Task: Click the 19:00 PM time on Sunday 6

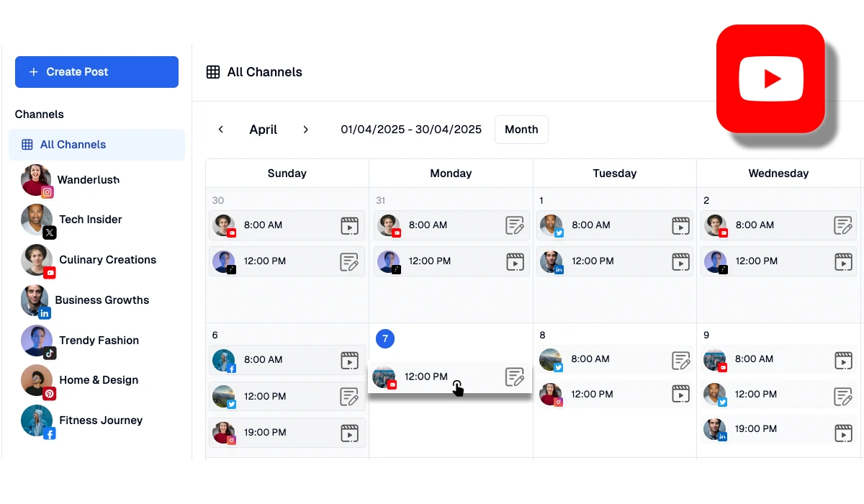Action: (265, 433)
